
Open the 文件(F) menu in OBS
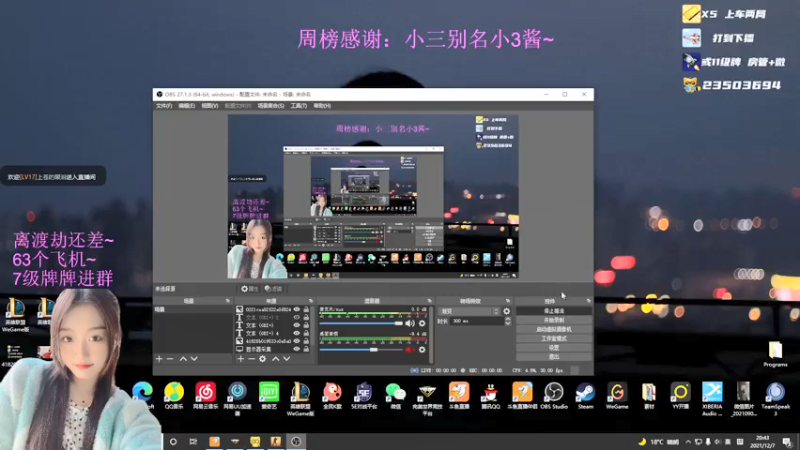[x=164, y=106]
